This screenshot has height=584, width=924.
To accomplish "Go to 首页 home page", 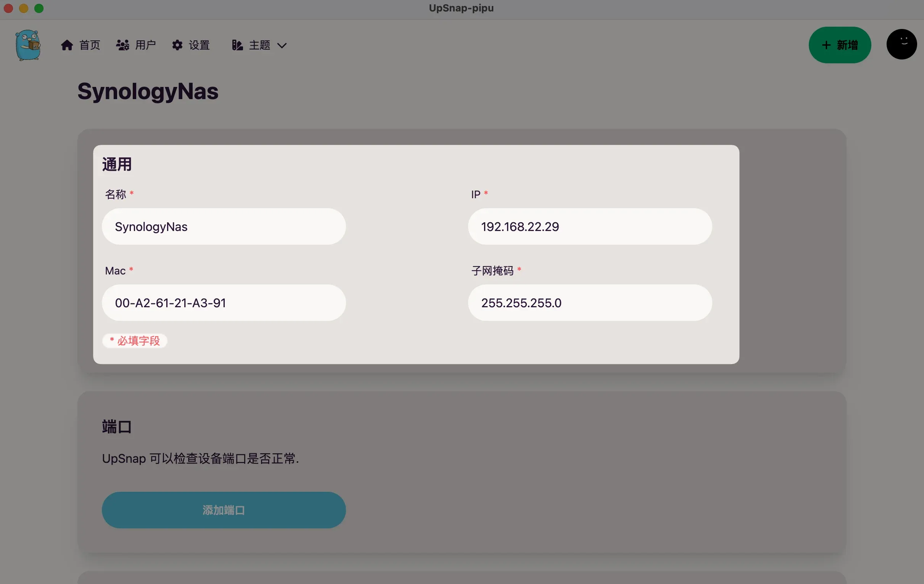I will click(80, 45).
